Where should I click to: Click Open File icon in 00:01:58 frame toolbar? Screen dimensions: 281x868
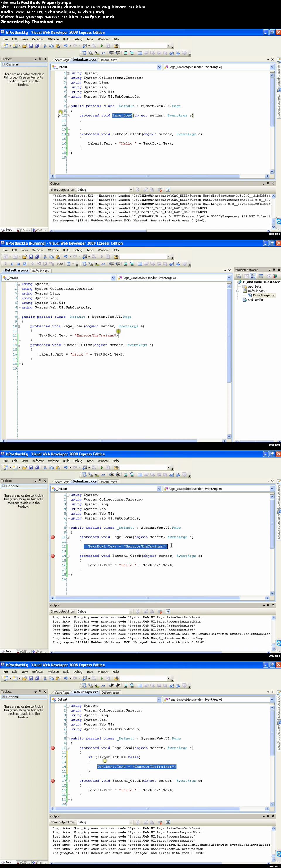pyautogui.click(x=24, y=46)
